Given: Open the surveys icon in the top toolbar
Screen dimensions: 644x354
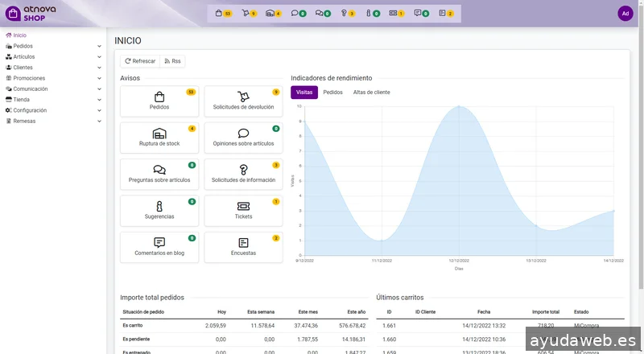Looking at the screenshot, I should 442,13.
